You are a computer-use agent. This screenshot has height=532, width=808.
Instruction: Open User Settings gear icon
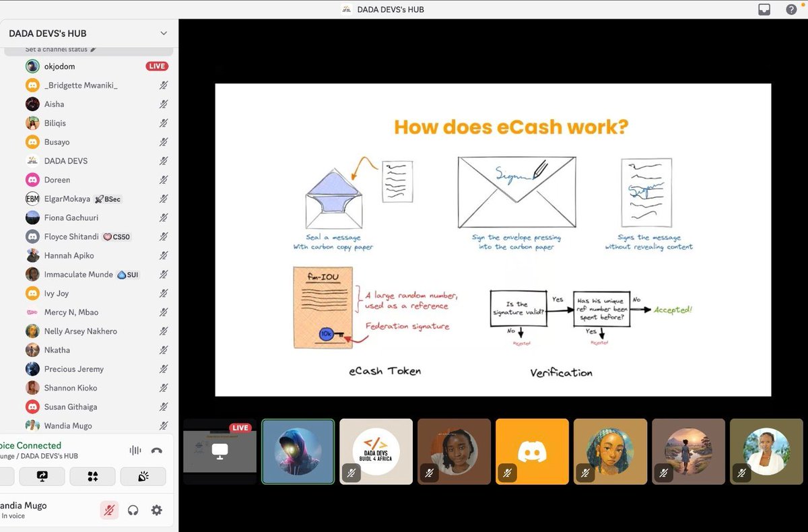[x=156, y=510]
